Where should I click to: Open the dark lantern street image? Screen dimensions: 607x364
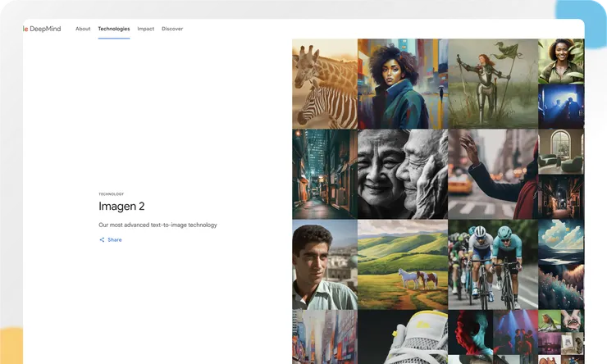click(x=561, y=197)
